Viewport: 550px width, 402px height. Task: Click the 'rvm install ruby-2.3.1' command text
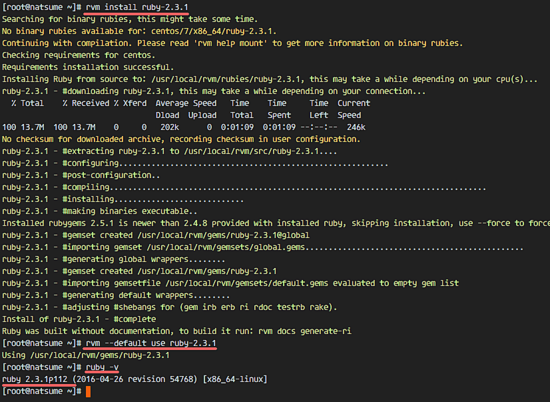137,7
